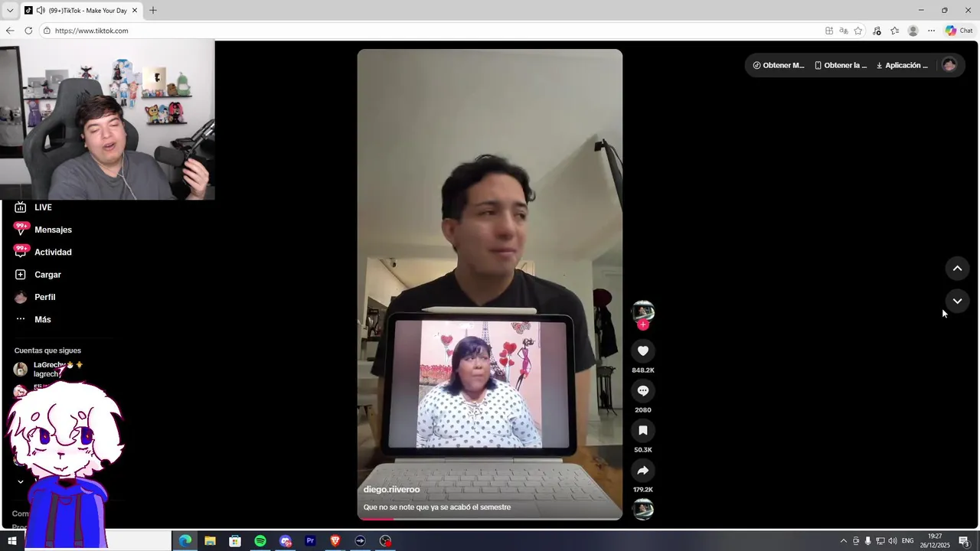This screenshot has width=980, height=551.
Task: Go to previous video with up chevron
Action: click(x=957, y=269)
